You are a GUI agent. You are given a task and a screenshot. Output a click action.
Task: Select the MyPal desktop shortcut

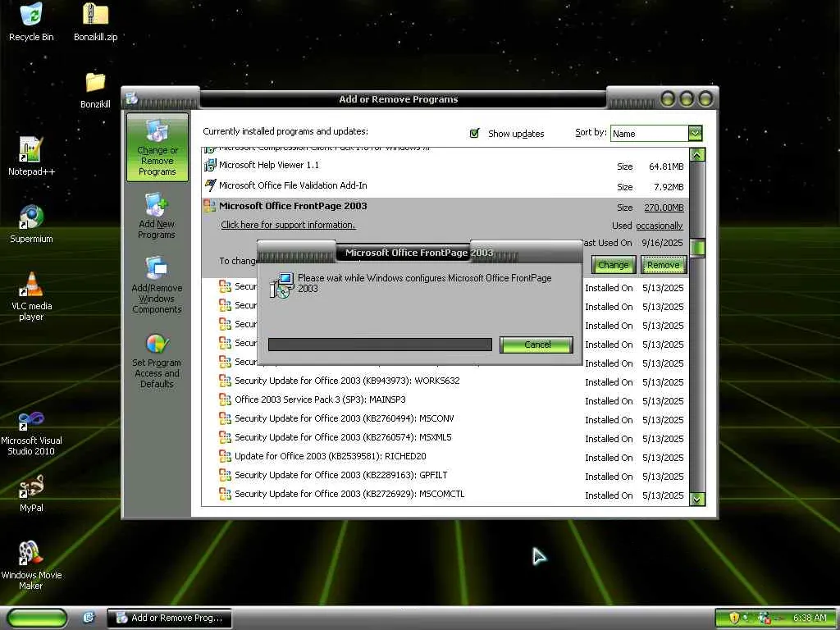(31, 494)
